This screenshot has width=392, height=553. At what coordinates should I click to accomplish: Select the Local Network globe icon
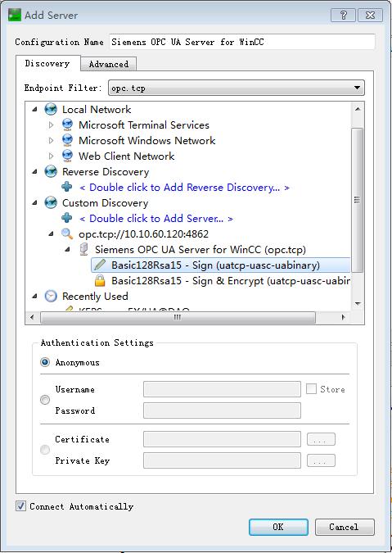(51, 109)
